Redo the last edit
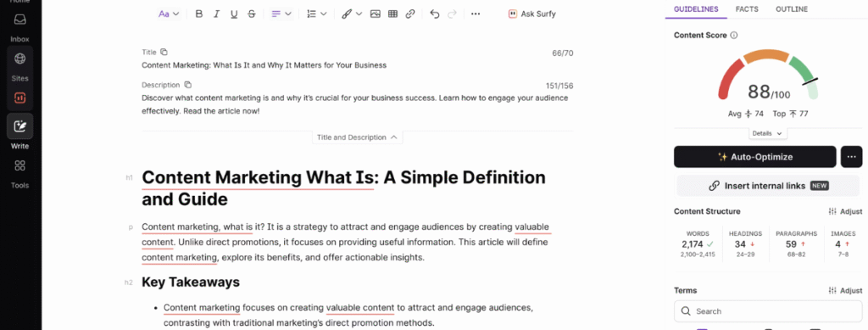868x330 pixels. tap(452, 14)
